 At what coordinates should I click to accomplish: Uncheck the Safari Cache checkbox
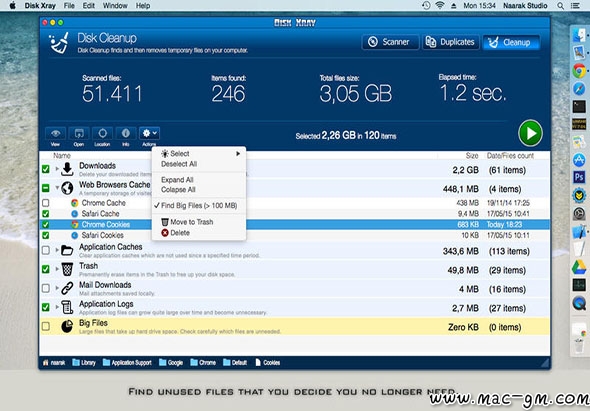[46, 214]
